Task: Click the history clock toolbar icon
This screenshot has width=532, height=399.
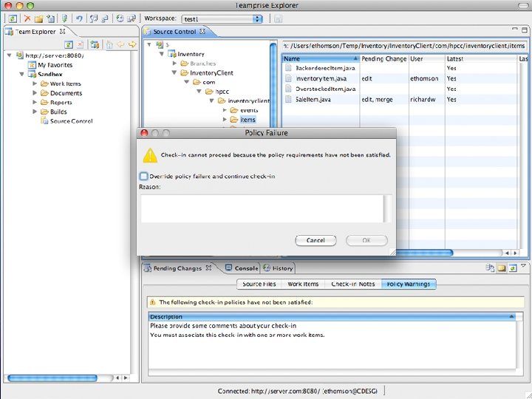Action: click(x=120, y=18)
